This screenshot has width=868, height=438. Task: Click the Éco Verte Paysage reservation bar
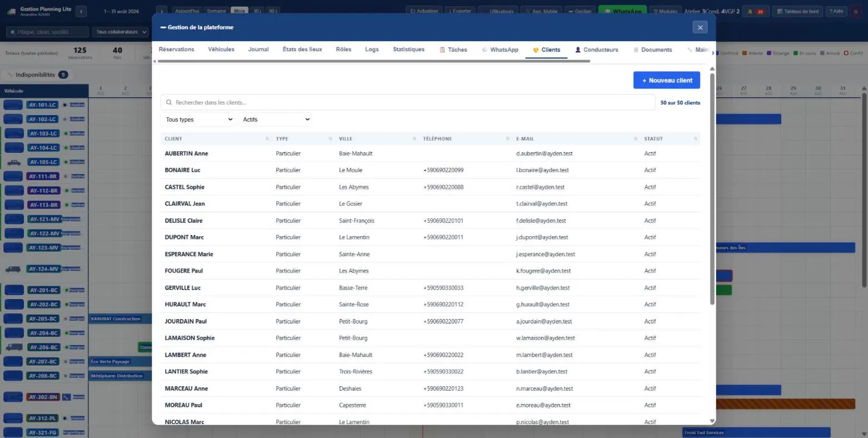(x=120, y=362)
